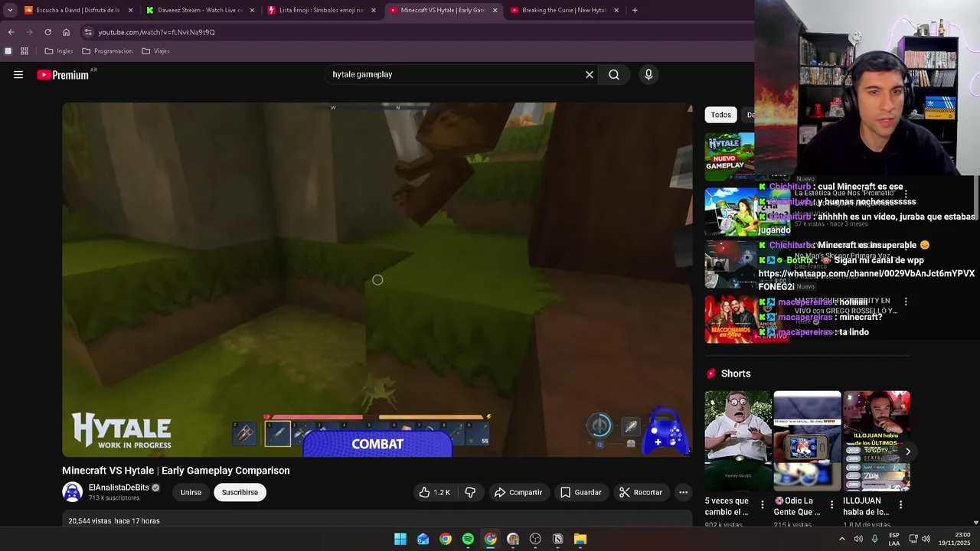
Task: Open Spotify from taskbar
Action: click(468, 539)
